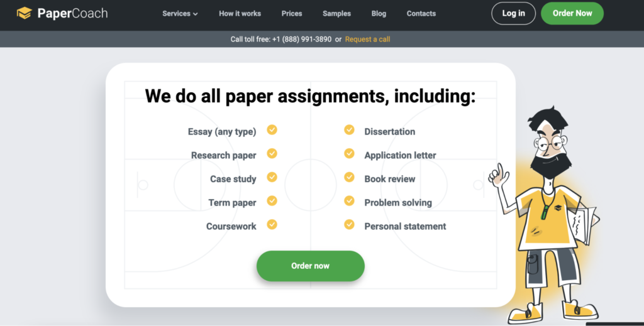
Task: Select the Term paper label
Action: pos(232,202)
